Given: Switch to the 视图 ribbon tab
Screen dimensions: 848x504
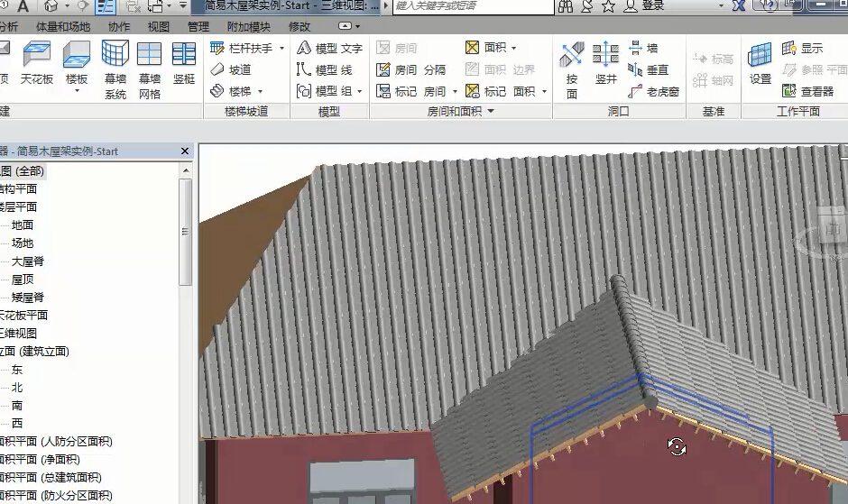Looking at the screenshot, I should point(158,27).
